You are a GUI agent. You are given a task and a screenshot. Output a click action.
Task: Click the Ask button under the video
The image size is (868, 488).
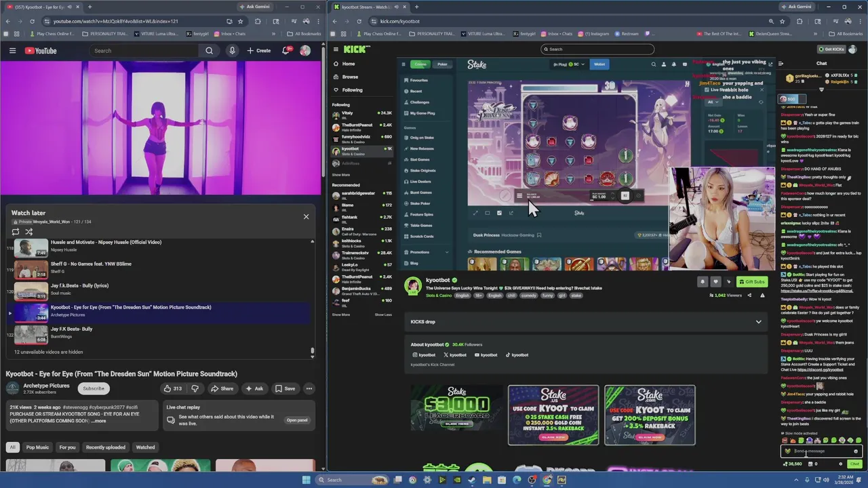click(x=254, y=388)
